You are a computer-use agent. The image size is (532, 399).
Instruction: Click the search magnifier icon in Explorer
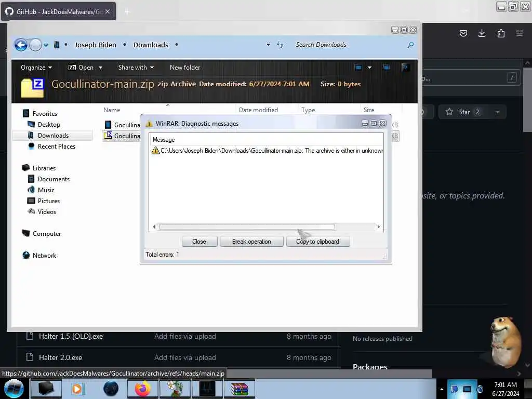tap(410, 45)
